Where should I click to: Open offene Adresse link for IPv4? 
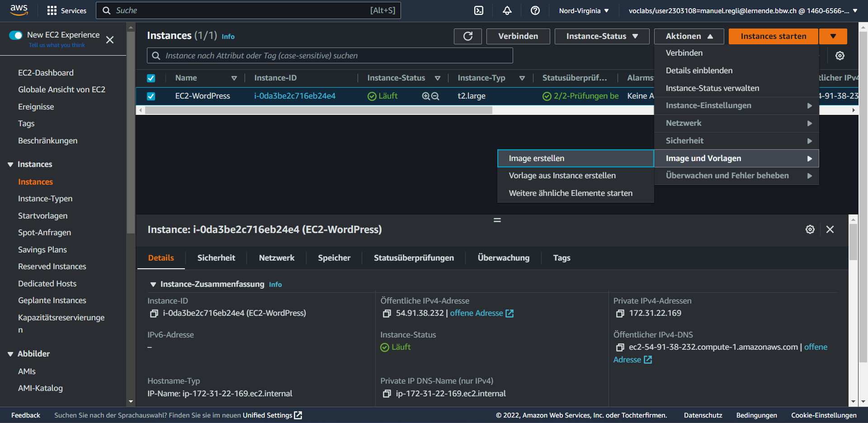[x=481, y=313]
